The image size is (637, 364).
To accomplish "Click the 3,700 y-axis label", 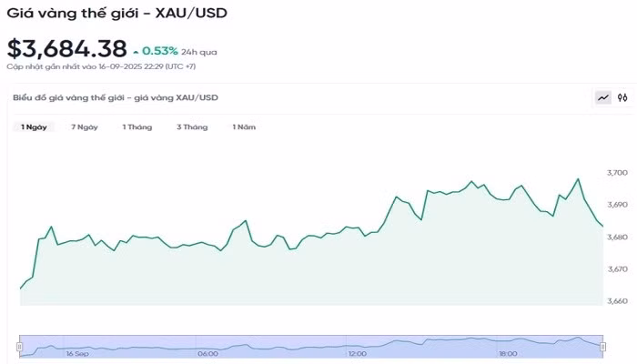I will (x=617, y=173).
